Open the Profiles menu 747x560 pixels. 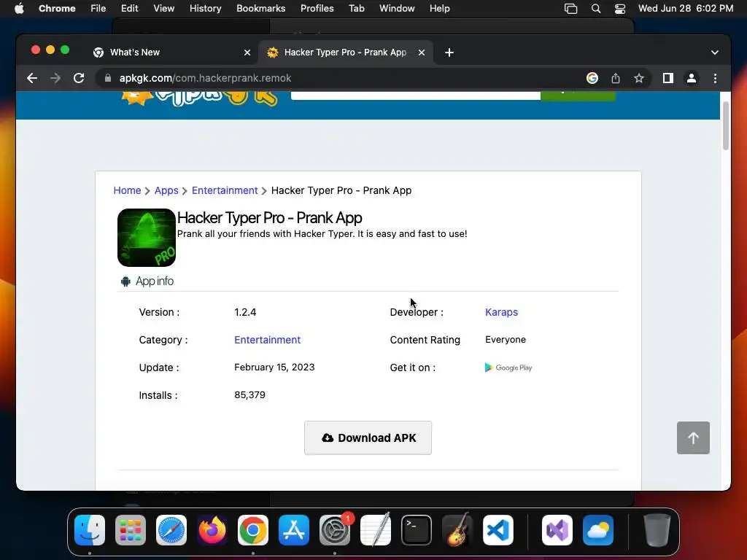317,9
